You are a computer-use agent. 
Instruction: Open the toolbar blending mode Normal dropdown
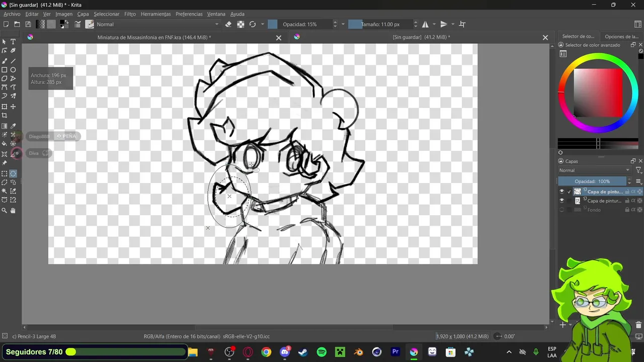click(157, 24)
